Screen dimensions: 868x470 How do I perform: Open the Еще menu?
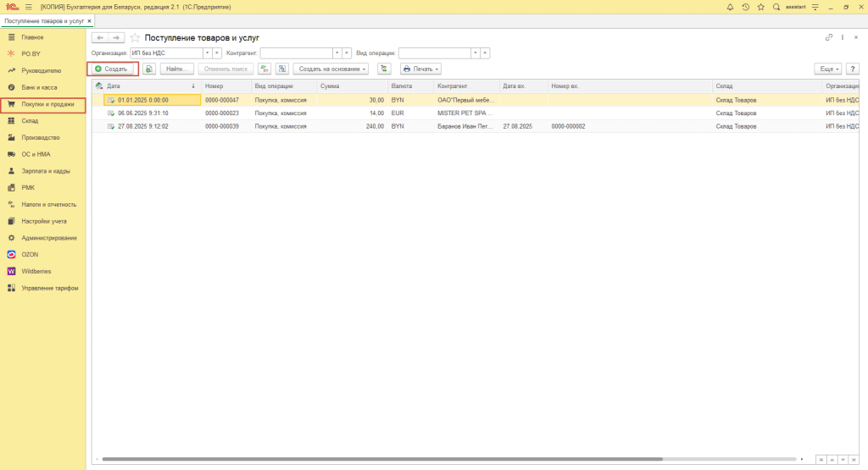tap(826, 69)
